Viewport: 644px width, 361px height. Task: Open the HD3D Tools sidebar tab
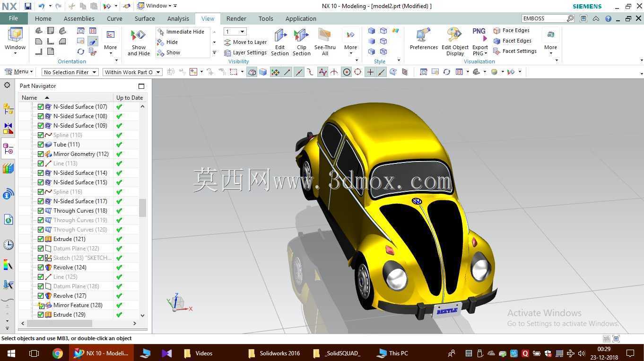click(8, 194)
